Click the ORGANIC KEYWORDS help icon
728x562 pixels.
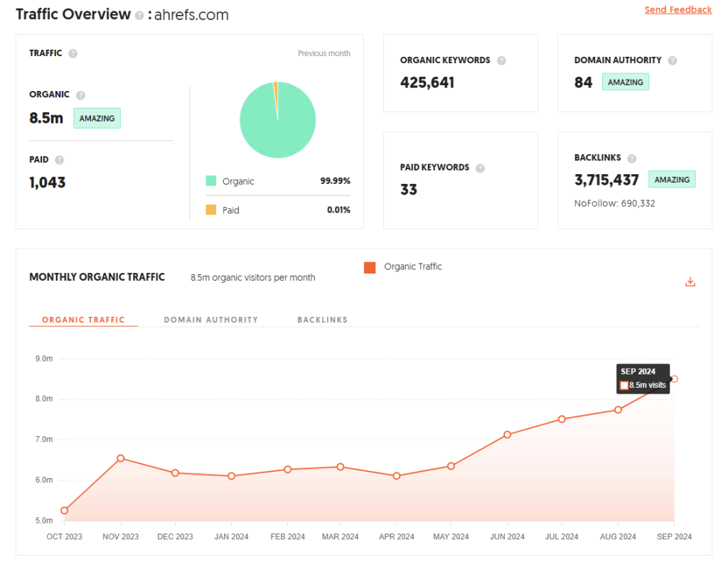click(x=501, y=60)
